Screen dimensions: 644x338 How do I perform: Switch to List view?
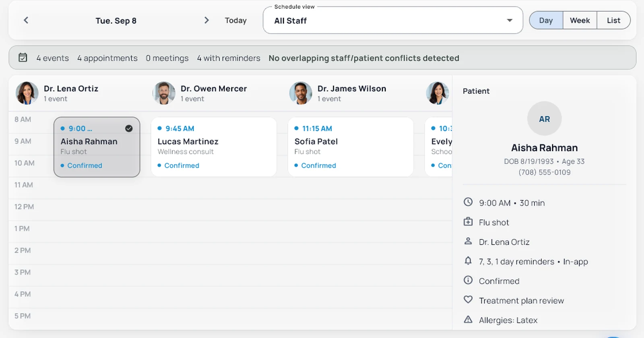point(613,21)
